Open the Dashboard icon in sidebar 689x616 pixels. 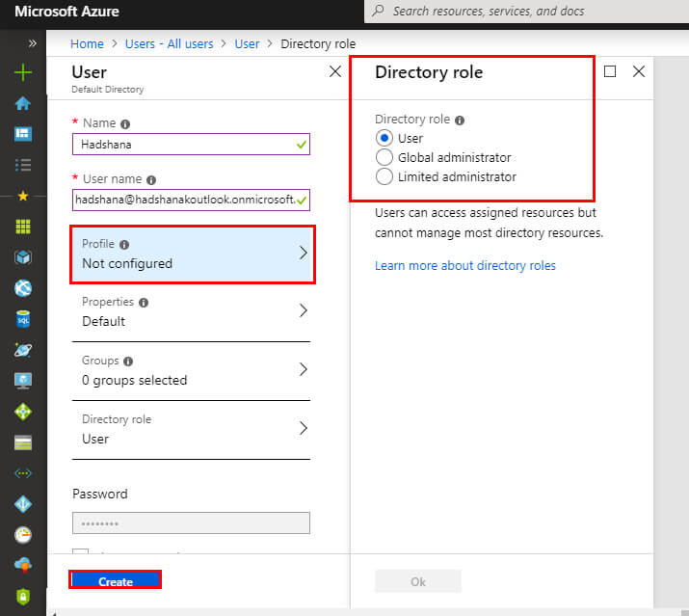click(23, 134)
